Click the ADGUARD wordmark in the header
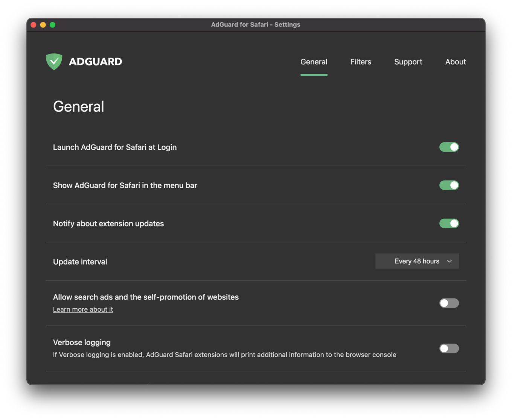Screen dimensions: 512x420 click(95, 62)
